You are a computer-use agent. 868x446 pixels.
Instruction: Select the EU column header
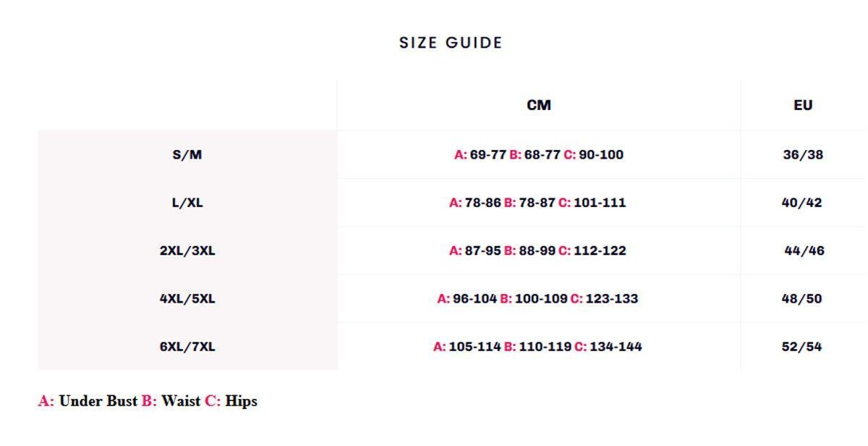(x=803, y=105)
